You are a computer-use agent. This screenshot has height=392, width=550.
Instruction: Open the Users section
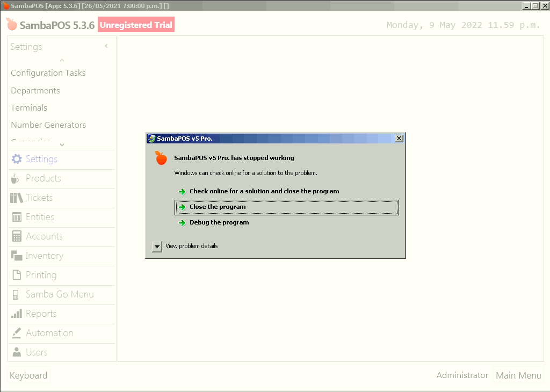click(62, 352)
